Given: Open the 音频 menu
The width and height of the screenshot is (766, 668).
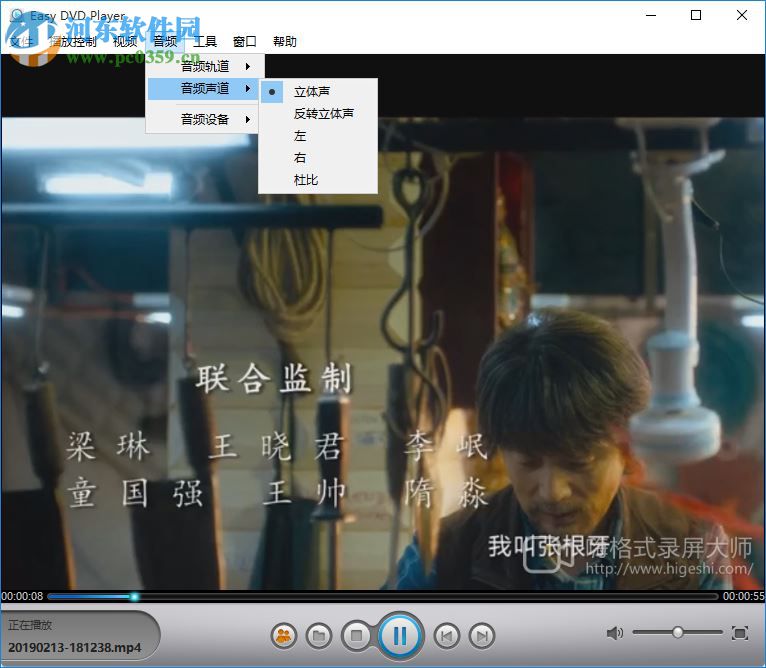Looking at the screenshot, I should (165, 42).
